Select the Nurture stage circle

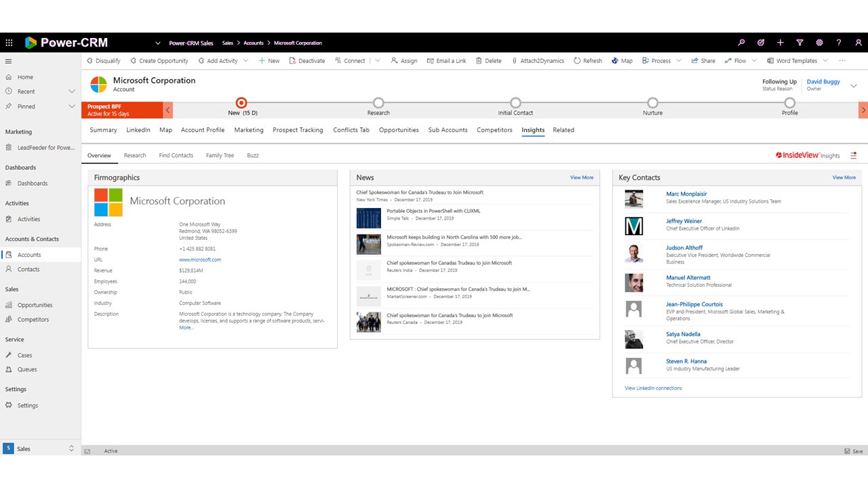pyautogui.click(x=652, y=103)
